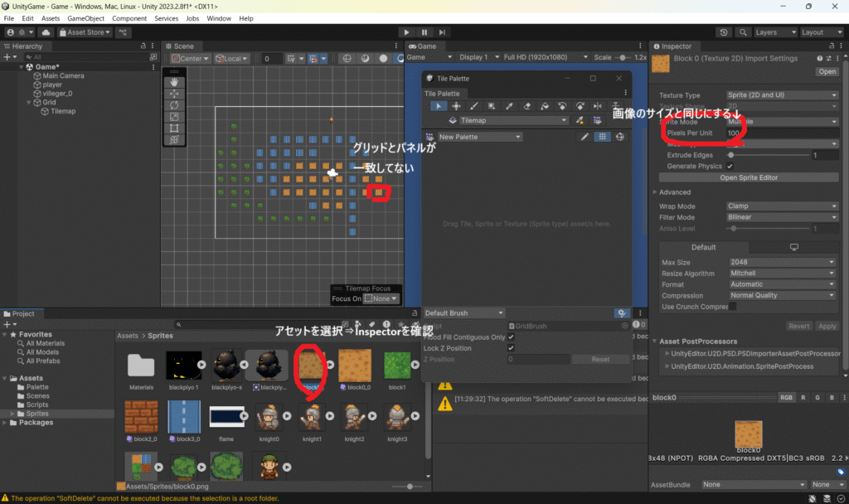Choose the Tile Palette Eraser tool
Viewport: 849px width, 504px height.
526,106
